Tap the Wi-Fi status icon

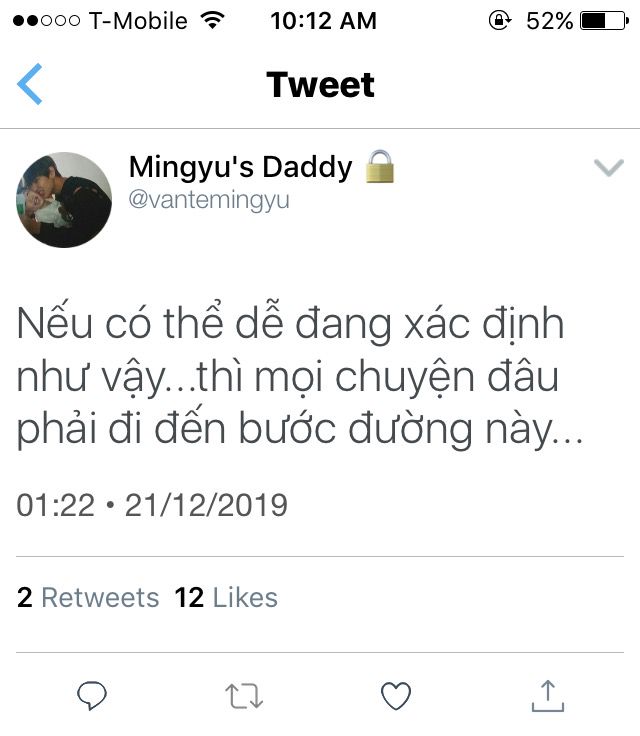(212, 20)
